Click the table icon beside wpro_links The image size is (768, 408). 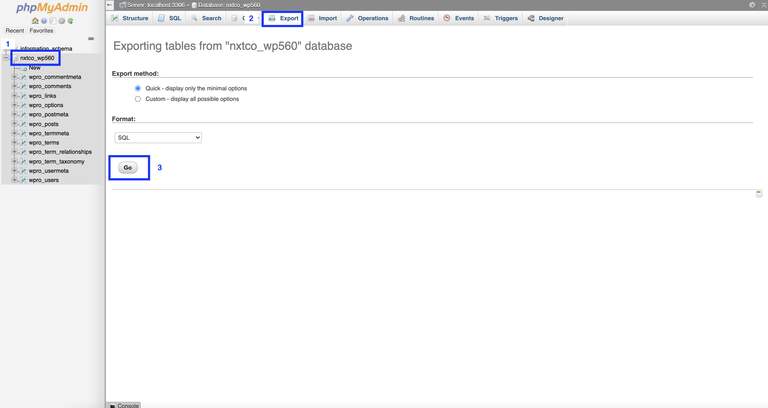(23, 96)
